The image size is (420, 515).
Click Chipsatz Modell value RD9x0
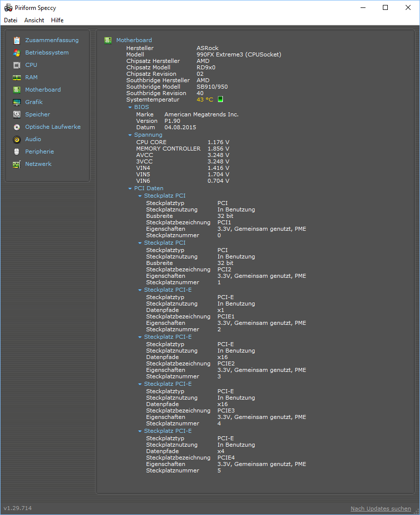[x=206, y=67]
